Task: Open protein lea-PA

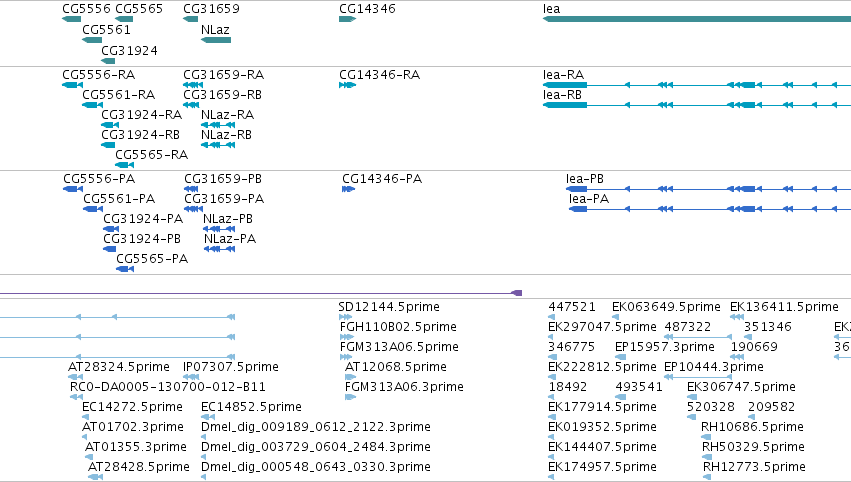Action: coord(589,199)
